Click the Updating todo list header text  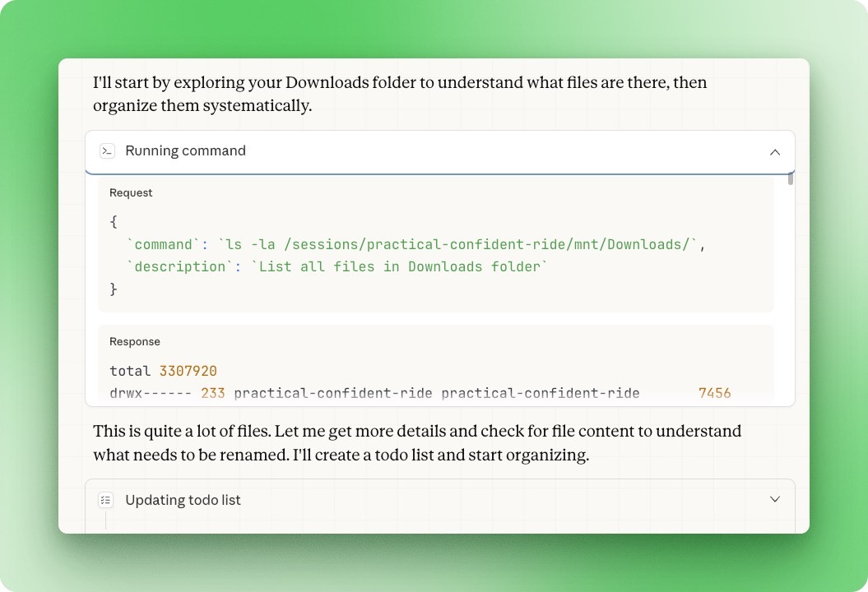182,499
